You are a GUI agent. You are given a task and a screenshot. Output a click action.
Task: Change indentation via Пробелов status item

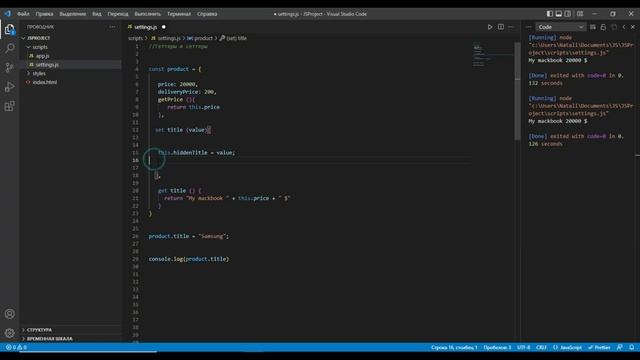497,347
